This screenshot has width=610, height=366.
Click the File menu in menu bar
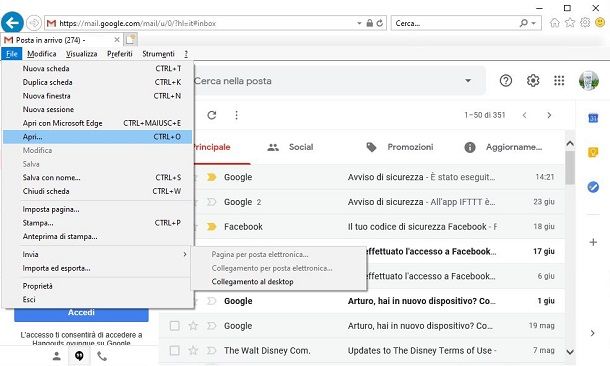(12, 54)
